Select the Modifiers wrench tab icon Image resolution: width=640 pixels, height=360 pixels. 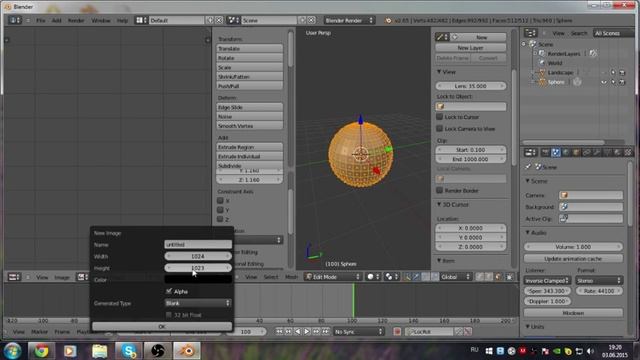click(x=596, y=152)
